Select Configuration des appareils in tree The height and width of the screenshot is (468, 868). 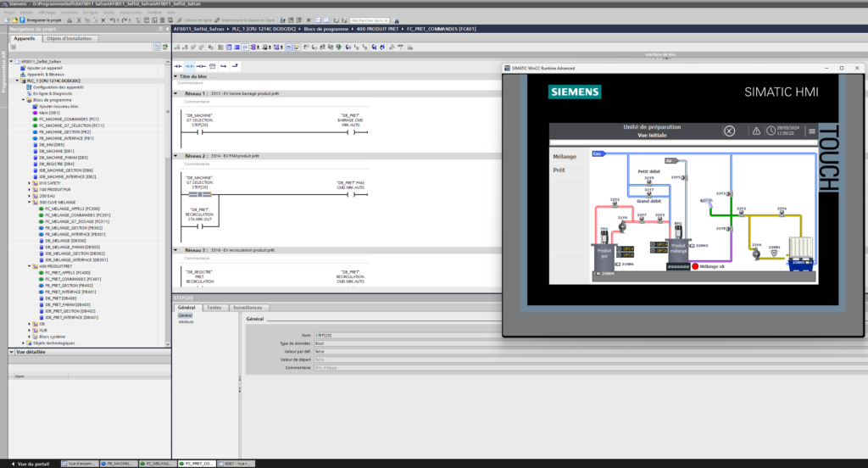click(58, 87)
